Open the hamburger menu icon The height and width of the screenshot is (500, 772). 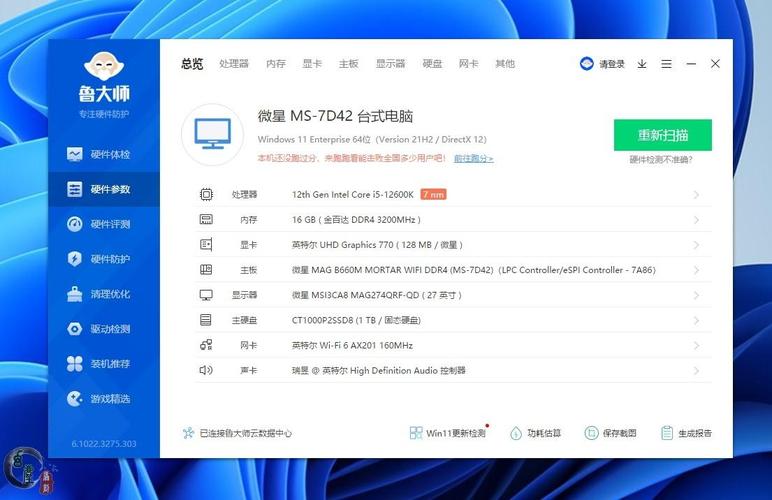[666, 64]
